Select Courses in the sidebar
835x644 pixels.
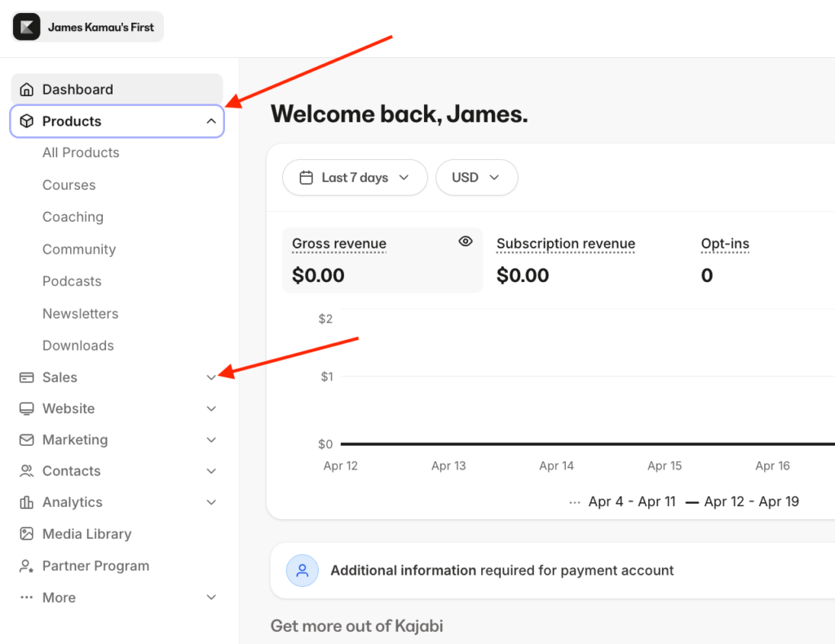68,185
